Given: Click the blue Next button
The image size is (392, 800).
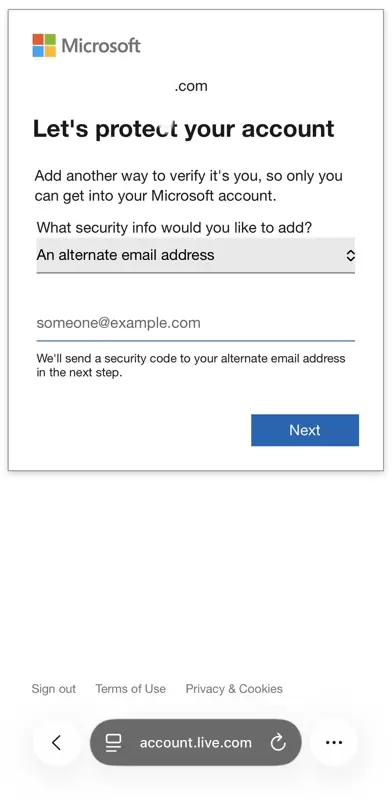Looking at the screenshot, I should 305,430.
